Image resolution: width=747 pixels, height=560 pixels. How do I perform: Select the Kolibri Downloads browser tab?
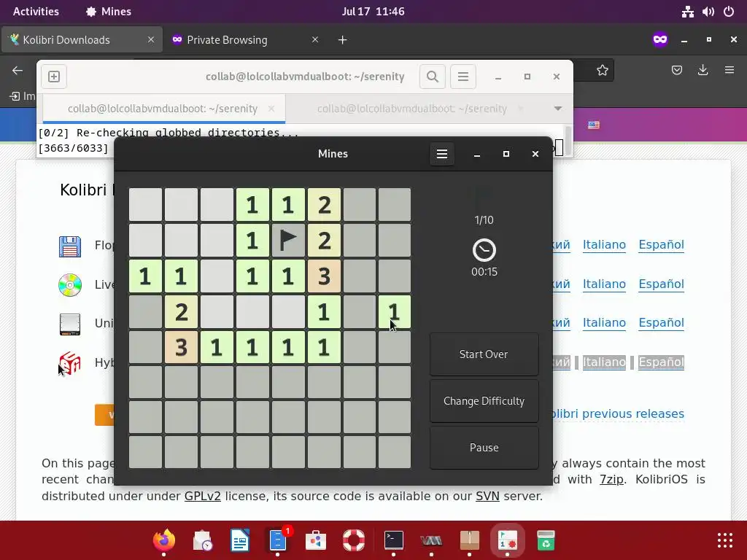(x=82, y=40)
